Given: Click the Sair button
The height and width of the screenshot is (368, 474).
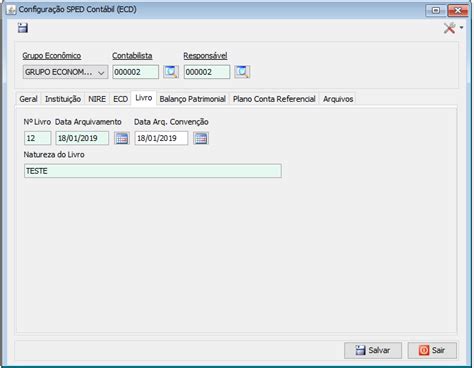Looking at the screenshot, I should (432, 350).
